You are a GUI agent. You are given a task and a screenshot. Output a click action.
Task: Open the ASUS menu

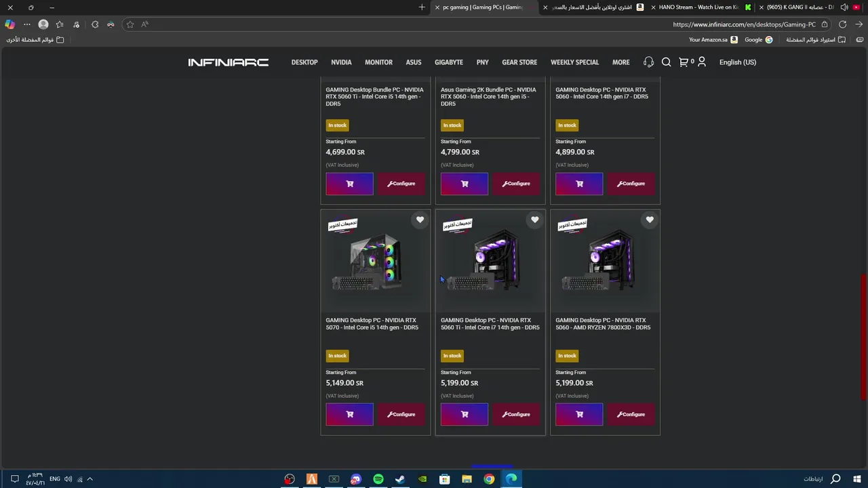coord(414,62)
